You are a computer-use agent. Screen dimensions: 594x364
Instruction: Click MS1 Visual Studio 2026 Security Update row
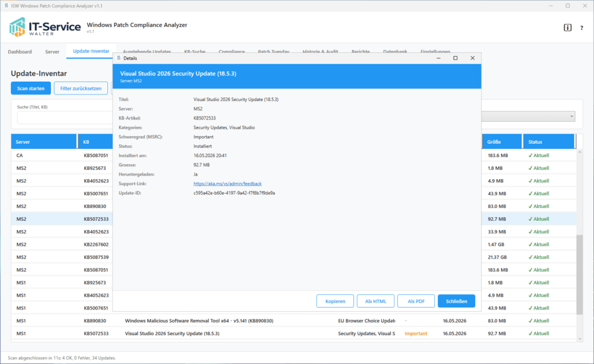point(294,333)
